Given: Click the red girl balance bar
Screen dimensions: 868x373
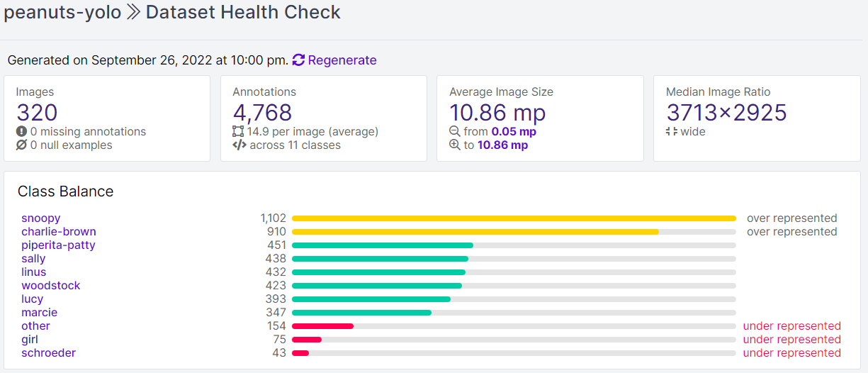Looking at the screenshot, I should [307, 340].
